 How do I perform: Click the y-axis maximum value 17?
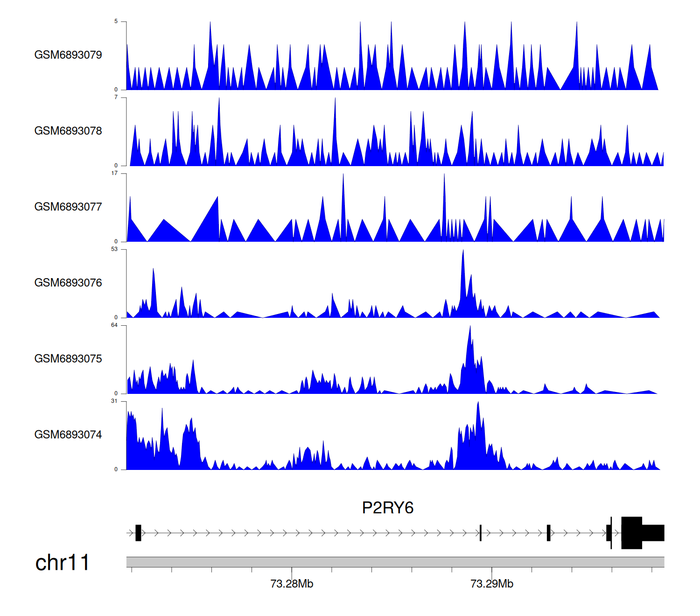(114, 173)
